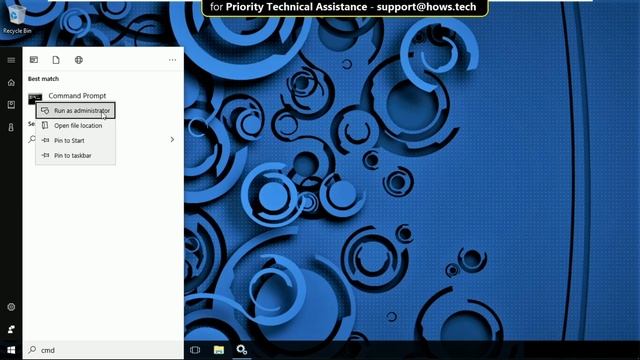This screenshot has width=640, height=360.
Task: Select Run as administrator
Action: click(x=76, y=111)
